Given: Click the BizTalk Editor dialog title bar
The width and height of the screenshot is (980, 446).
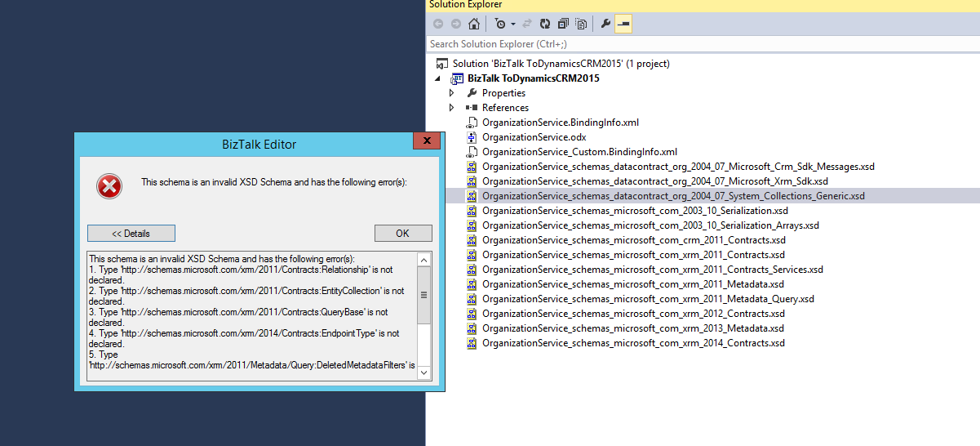Looking at the screenshot, I should tap(259, 145).
